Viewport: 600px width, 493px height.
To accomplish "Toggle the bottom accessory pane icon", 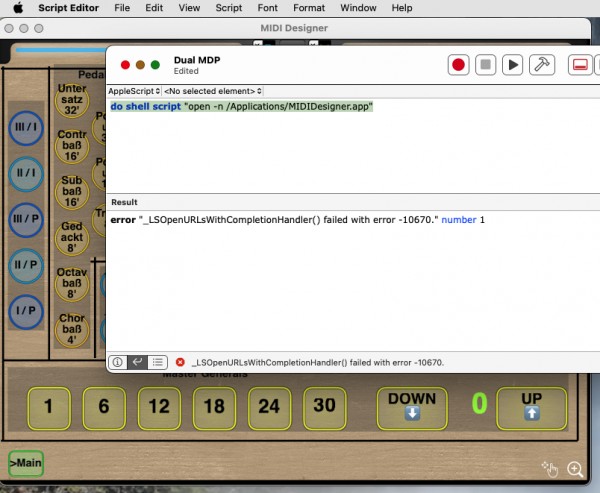I will pyautogui.click(x=580, y=65).
